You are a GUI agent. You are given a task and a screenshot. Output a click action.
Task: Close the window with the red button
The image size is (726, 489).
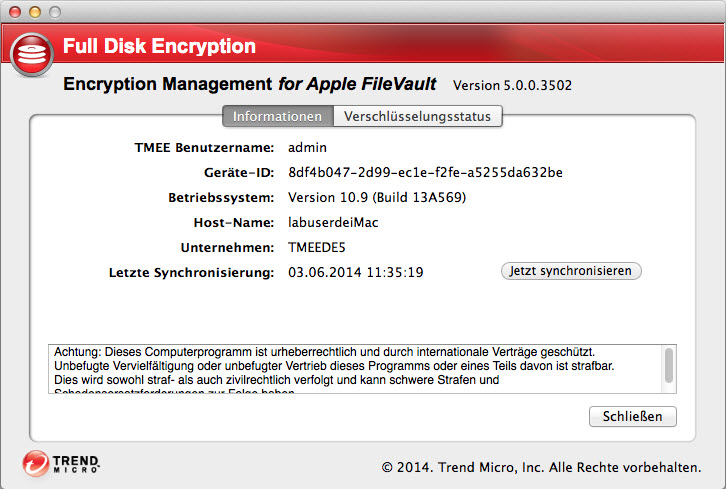coord(15,11)
